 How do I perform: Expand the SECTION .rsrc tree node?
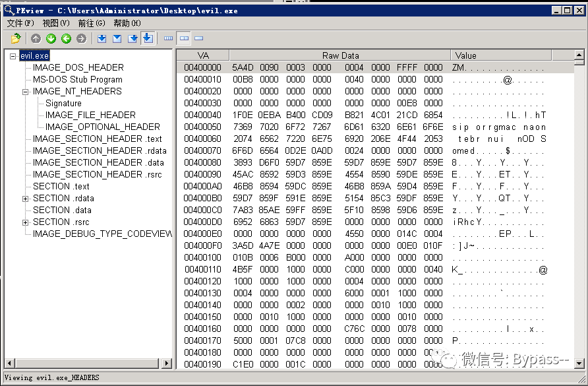coord(25,222)
